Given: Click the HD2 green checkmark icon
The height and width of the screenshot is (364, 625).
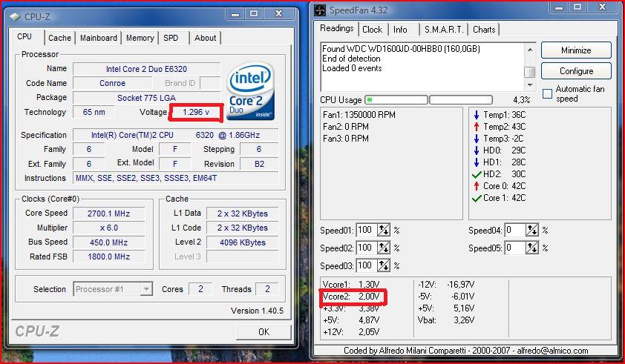Looking at the screenshot, I should click(x=477, y=174).
